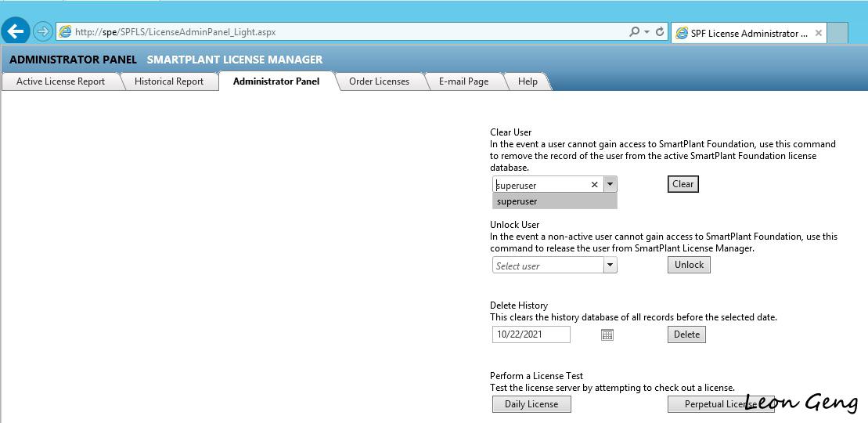
Task: Click the address bar search magnifier icon
Action: coord(635,31)
